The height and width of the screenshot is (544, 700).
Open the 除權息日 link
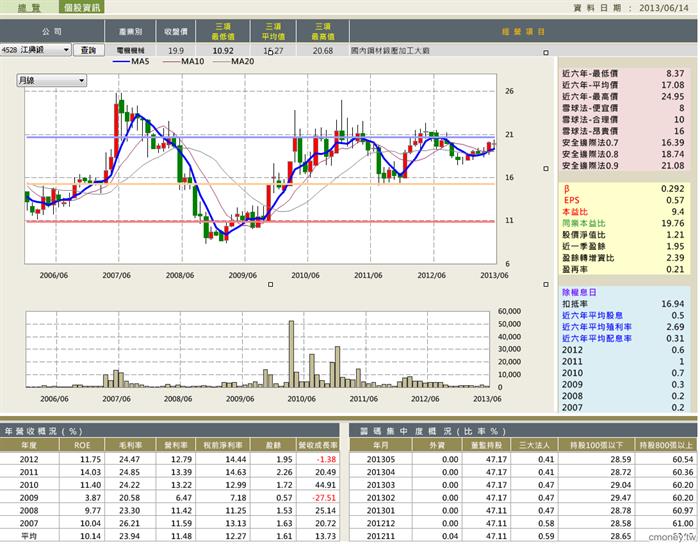point(579,292)
